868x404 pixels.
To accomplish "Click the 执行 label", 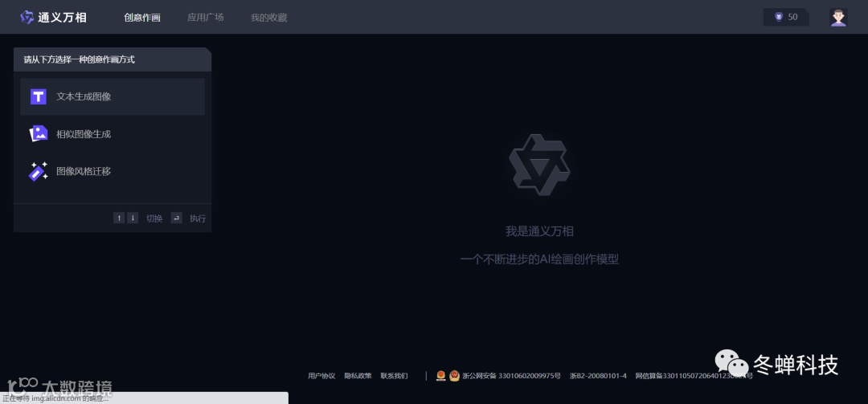I will tap(198, 218).
